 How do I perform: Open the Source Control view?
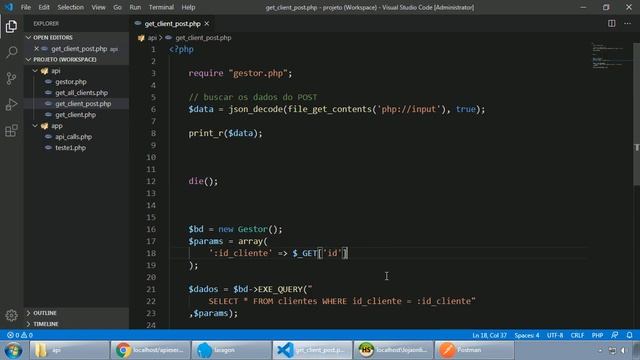point(11,78)
